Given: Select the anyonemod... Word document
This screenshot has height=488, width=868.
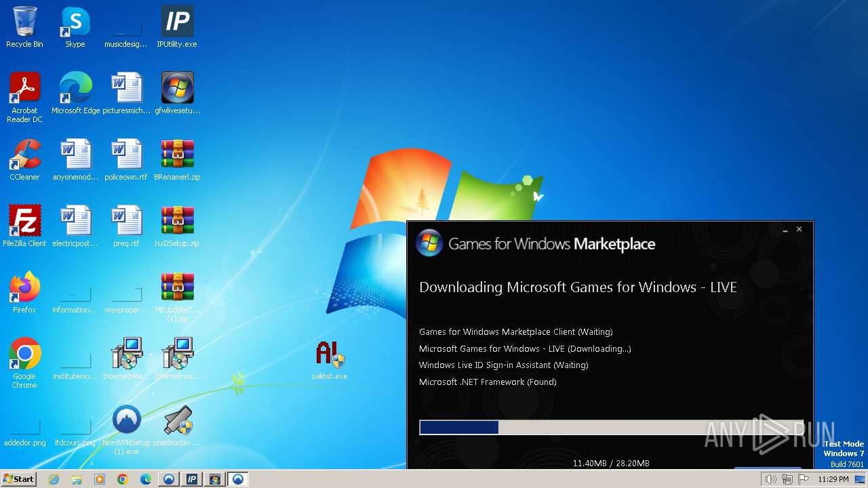Looking at the screenshot, I should coord(75,160).
